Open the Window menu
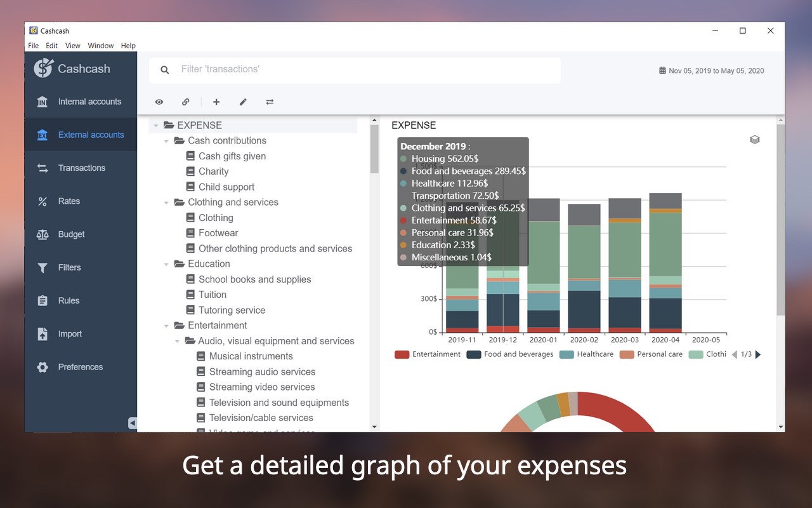Image resolution: width=812 pixels, height=508 pixels. (x=101, y=46)
